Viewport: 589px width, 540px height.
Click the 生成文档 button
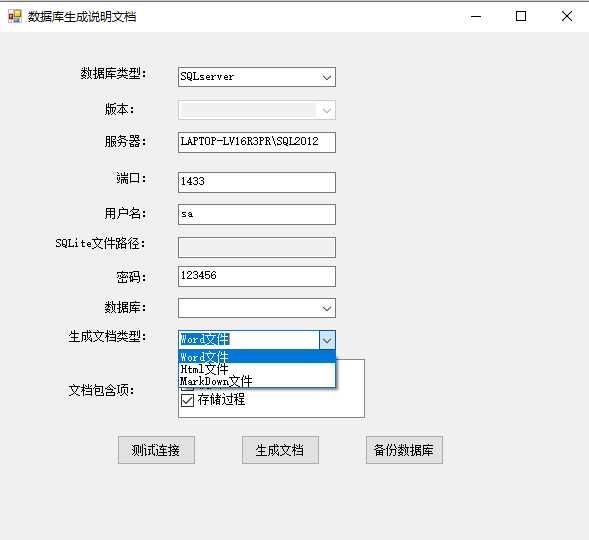click(x=280, y=450)
